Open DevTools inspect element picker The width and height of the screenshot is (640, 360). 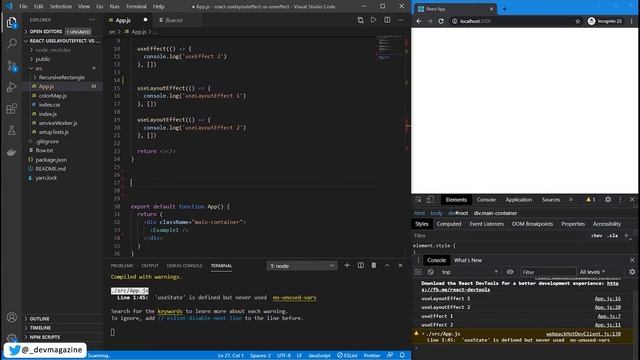pos(419,200)
